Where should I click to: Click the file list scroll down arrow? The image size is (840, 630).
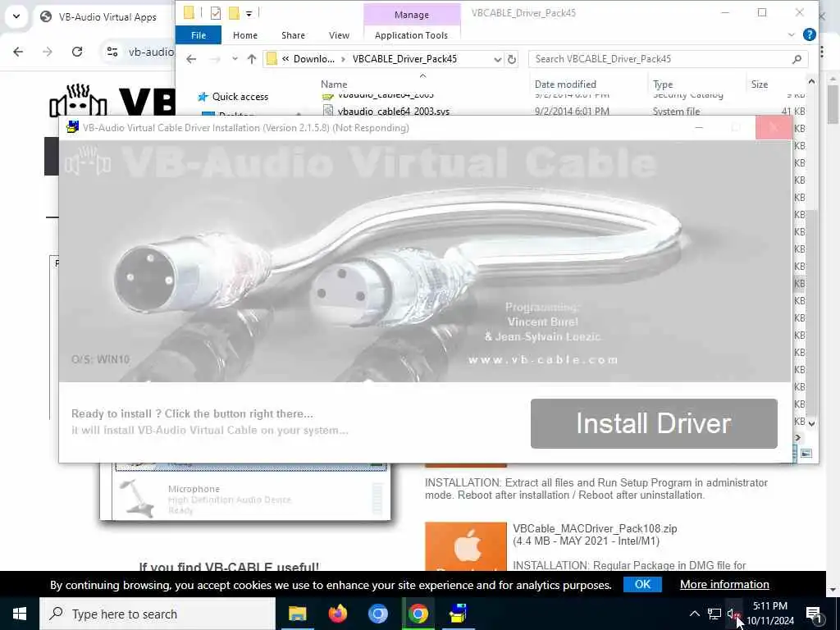click(811, 423)
